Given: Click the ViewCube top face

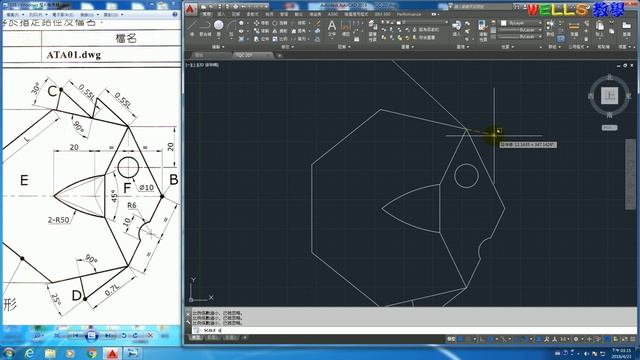Looking at the screenshot, I should coord(609,96).
